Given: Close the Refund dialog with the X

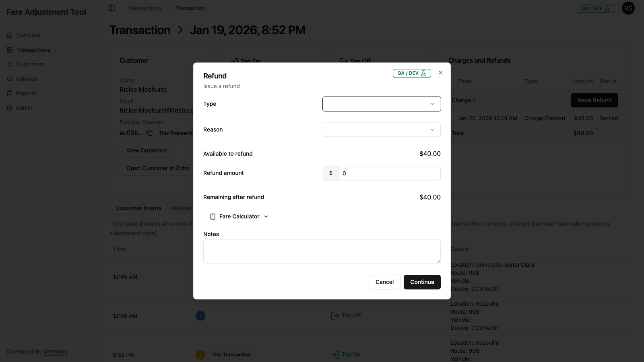Looking at the screenshot, I should point(440,73).
